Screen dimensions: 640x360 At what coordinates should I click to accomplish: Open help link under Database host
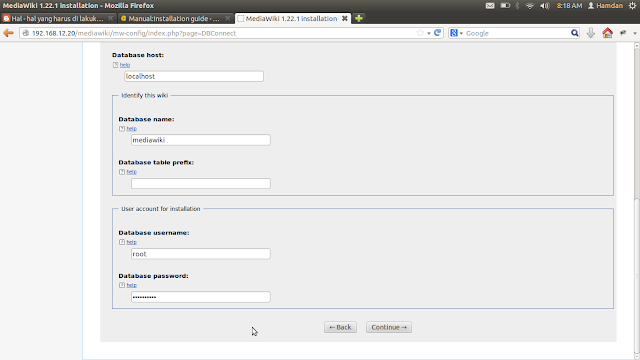click(x=125, y=65)
